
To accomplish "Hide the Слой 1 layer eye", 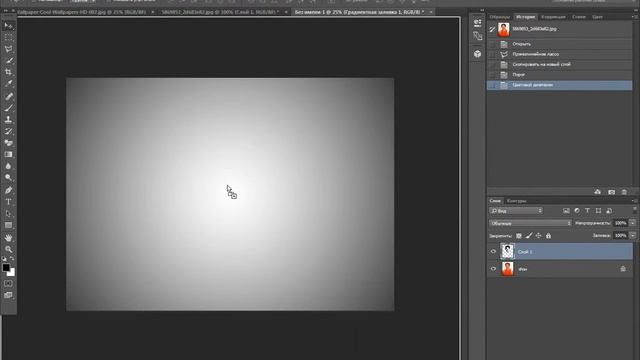I will tap(493, 252).
